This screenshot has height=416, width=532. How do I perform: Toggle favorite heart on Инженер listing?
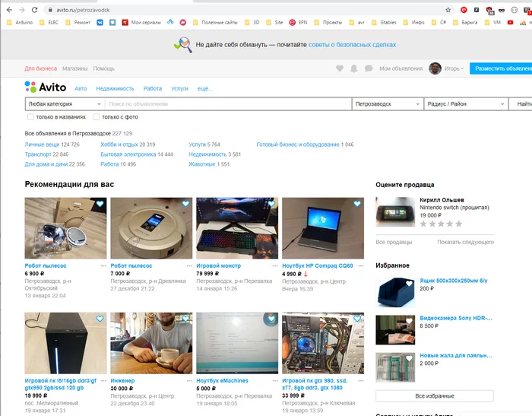[x=185, y=319]
